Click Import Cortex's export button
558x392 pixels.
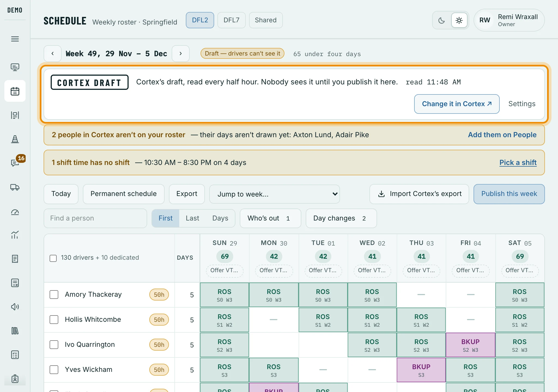(419, 194)
